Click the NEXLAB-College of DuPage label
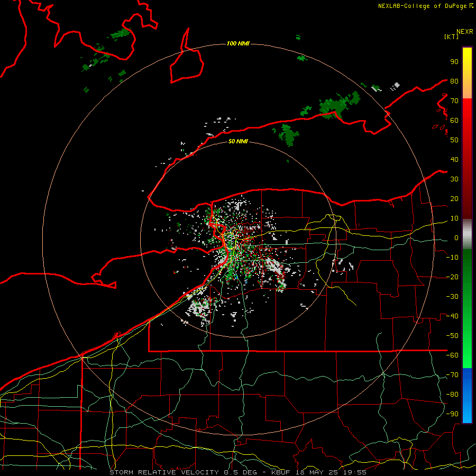 coord(425,6)
